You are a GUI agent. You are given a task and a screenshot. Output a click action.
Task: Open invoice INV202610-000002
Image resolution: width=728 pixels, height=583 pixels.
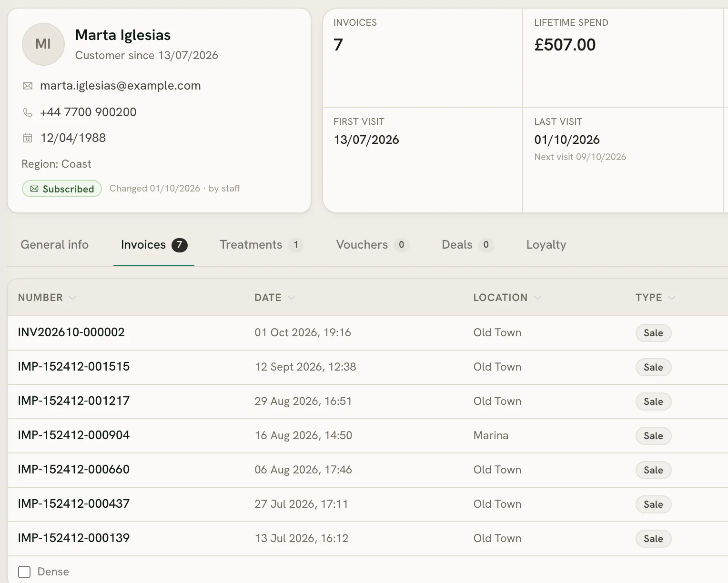(71, 332)
